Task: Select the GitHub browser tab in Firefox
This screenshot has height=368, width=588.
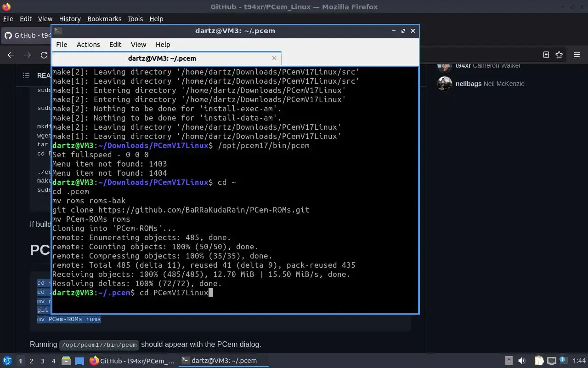Action: point(28,35)
